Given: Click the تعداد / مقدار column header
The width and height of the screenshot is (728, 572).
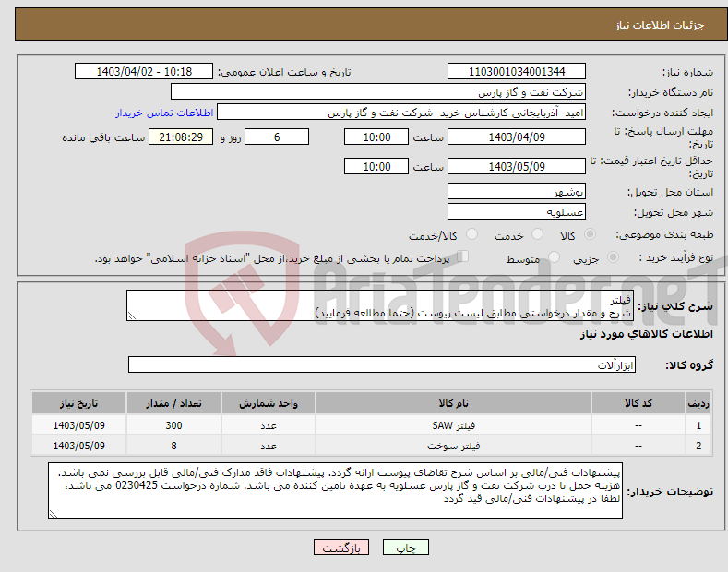Looking at the screenshot, I should (x=173, y=403).
